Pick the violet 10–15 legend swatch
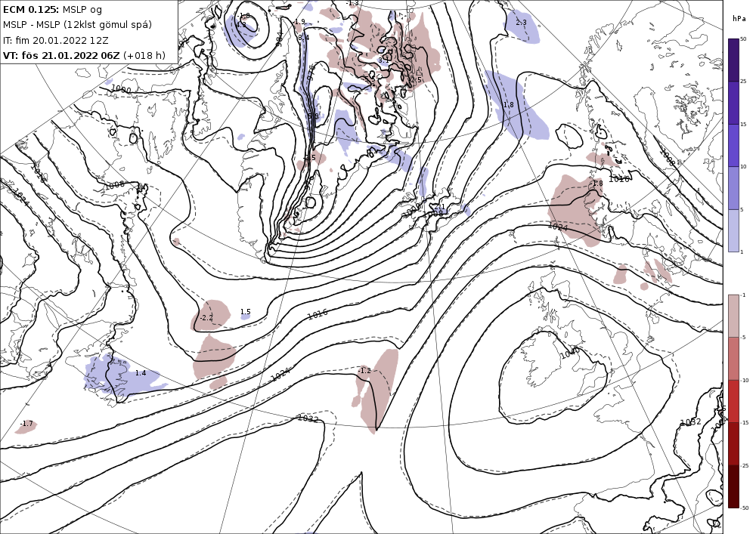This screenshot has height=534, width=756. (733, 146)
